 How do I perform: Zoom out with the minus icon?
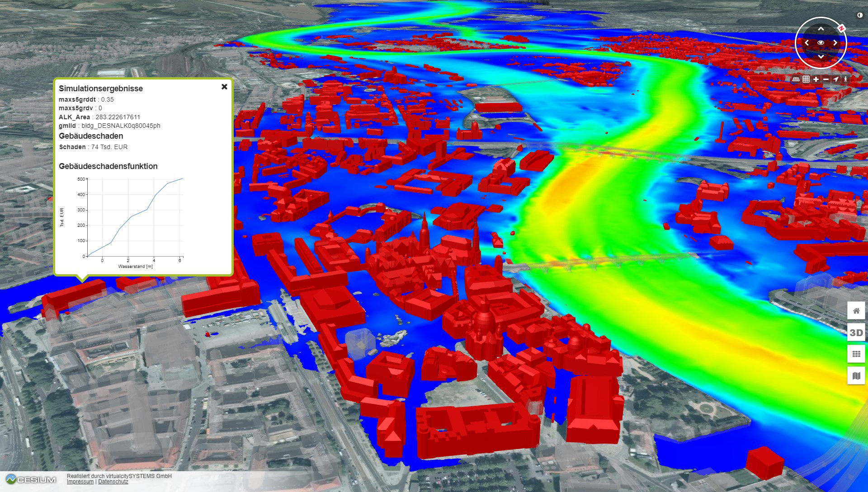(x=826, y=79)
